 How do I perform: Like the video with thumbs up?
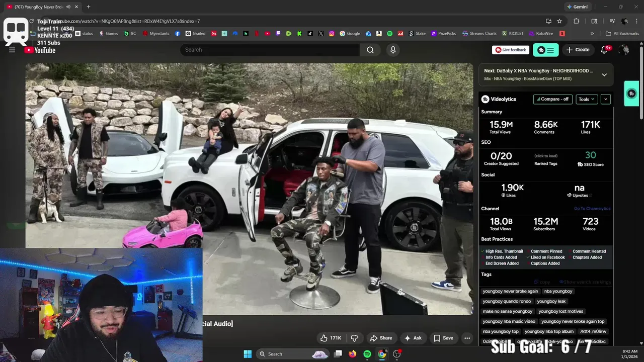point(331,338)
